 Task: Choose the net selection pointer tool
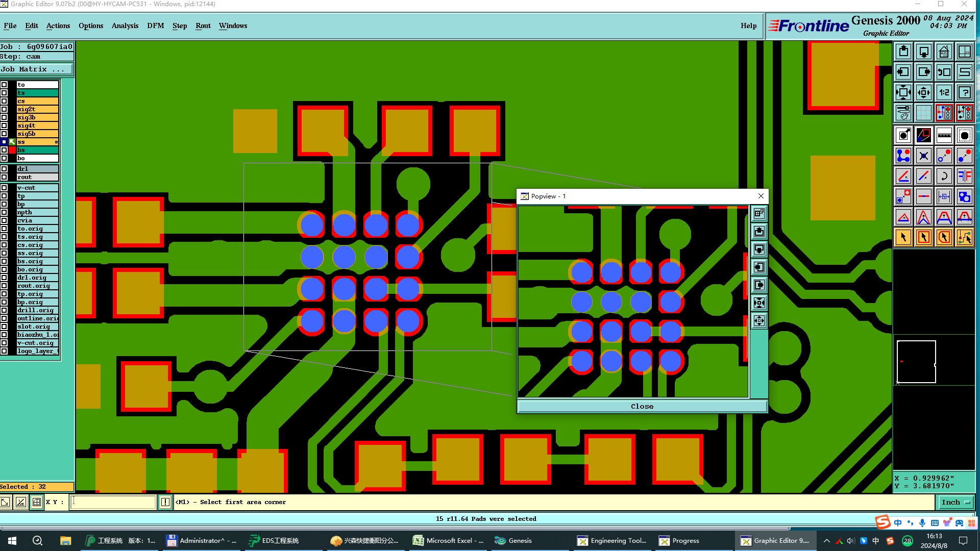click(x=964, y=237)
